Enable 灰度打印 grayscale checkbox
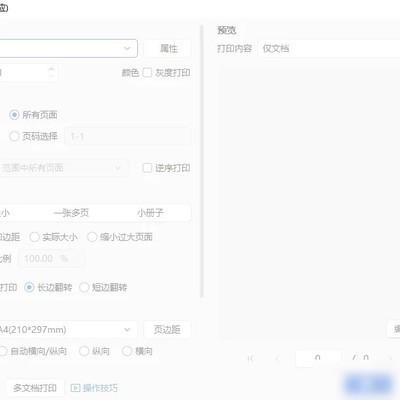 pyautogui.click(x=147, y=73)
